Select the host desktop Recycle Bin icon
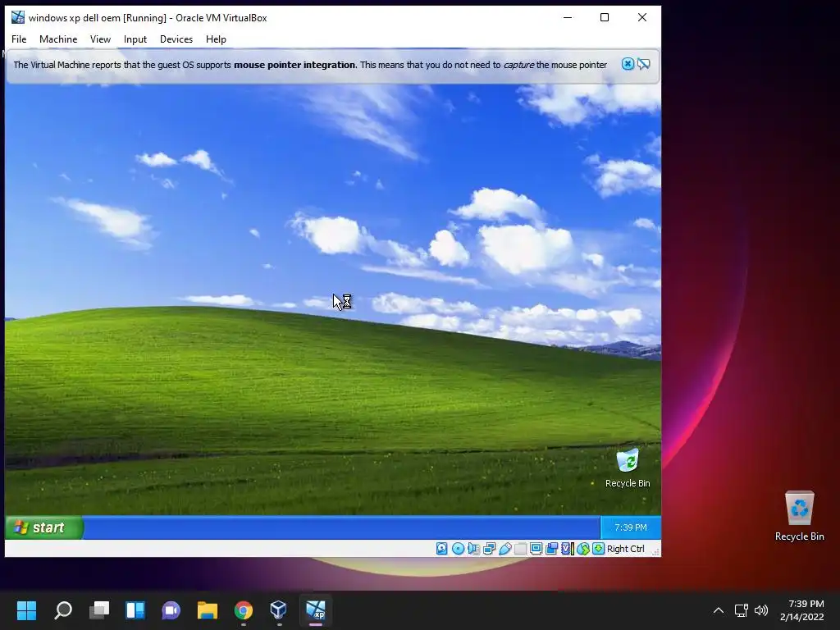This screenshot has width=840, height=630. (x=799, y=517)
